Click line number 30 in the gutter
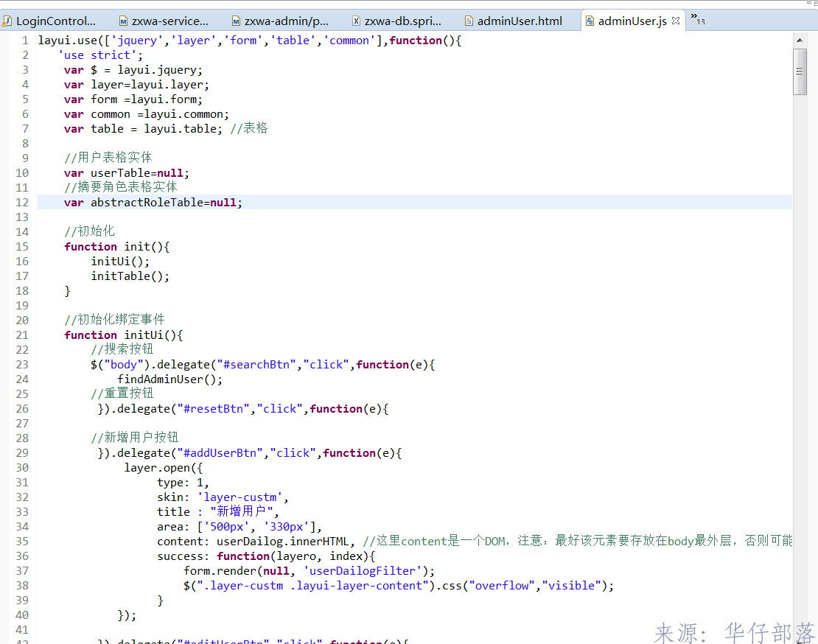This screenshot has width=818, height=644. 22,468
